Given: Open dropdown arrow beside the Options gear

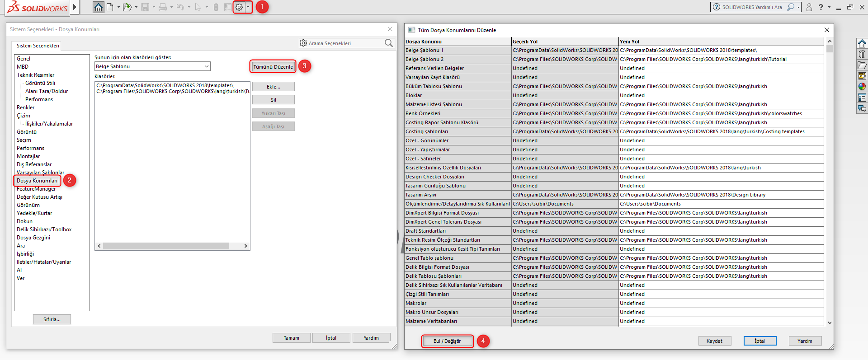Looking at the screenshot, I should click(248, 7).
